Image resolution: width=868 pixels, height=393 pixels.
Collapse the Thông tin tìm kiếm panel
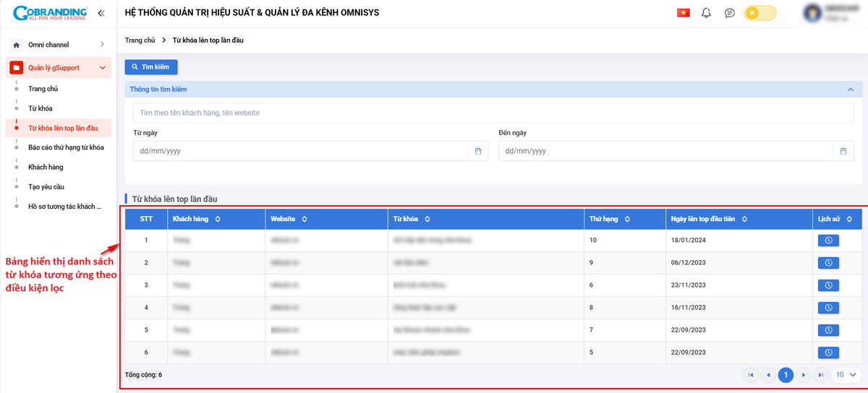click(850, 90)
